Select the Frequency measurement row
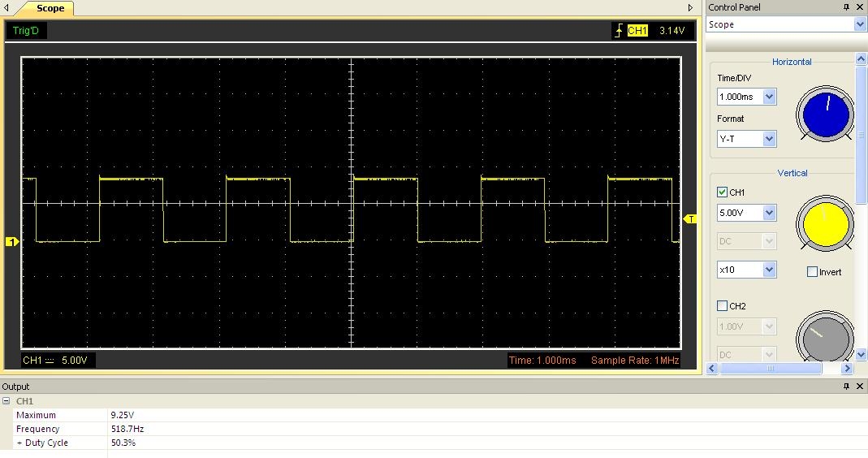Image resolution: width=868 pixels, height=458 pixels. 440,429
